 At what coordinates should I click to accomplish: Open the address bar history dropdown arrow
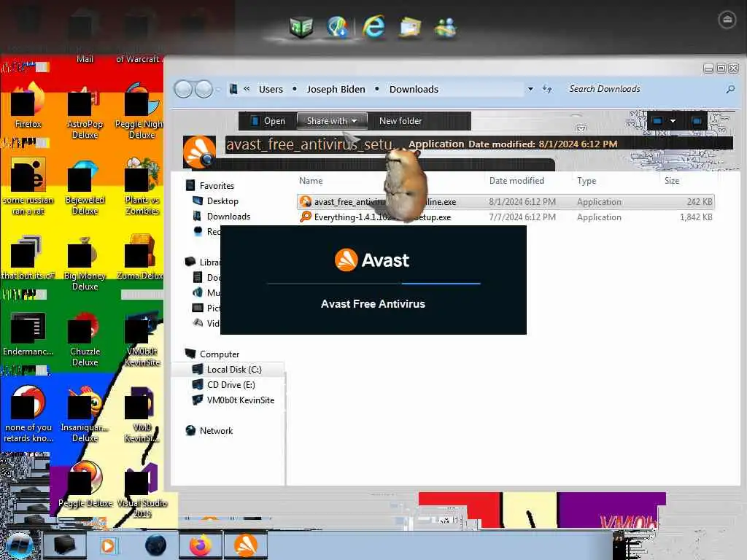(x=530, y=89)
